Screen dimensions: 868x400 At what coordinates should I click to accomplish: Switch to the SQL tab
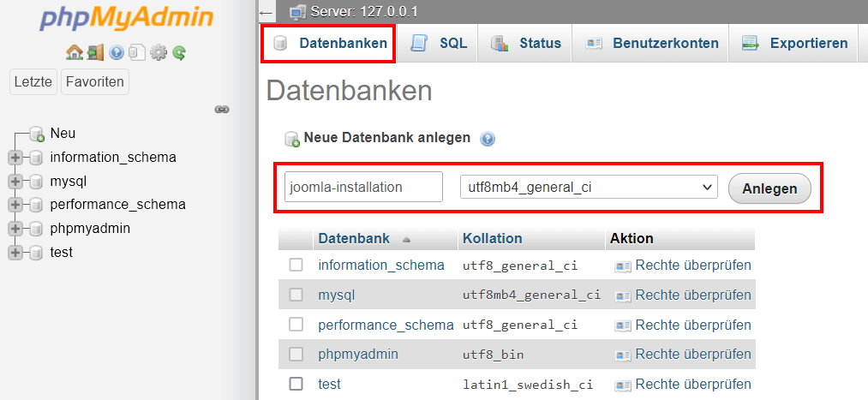point(440,43)
